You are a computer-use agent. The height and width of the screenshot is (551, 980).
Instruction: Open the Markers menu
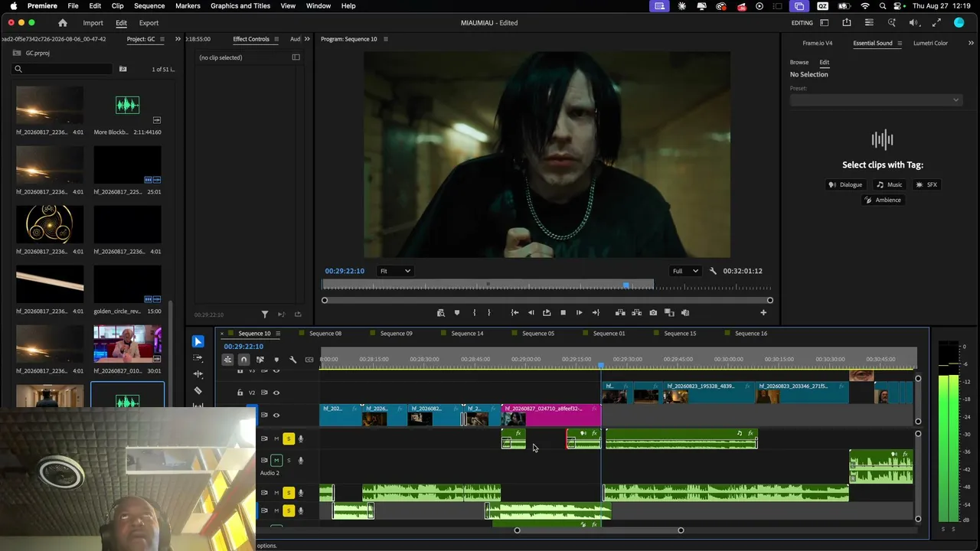188,6
